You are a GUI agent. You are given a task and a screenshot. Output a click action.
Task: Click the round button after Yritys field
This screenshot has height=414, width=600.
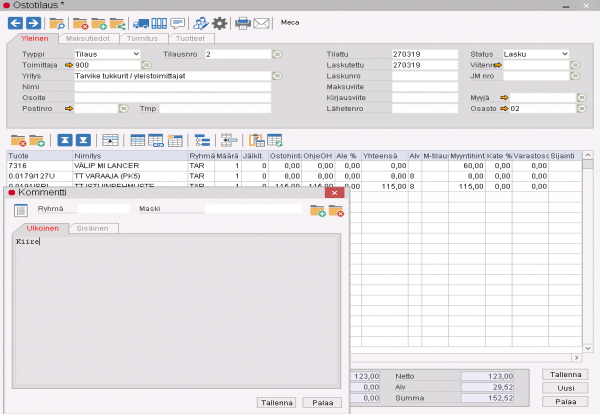tap(277, 76)
